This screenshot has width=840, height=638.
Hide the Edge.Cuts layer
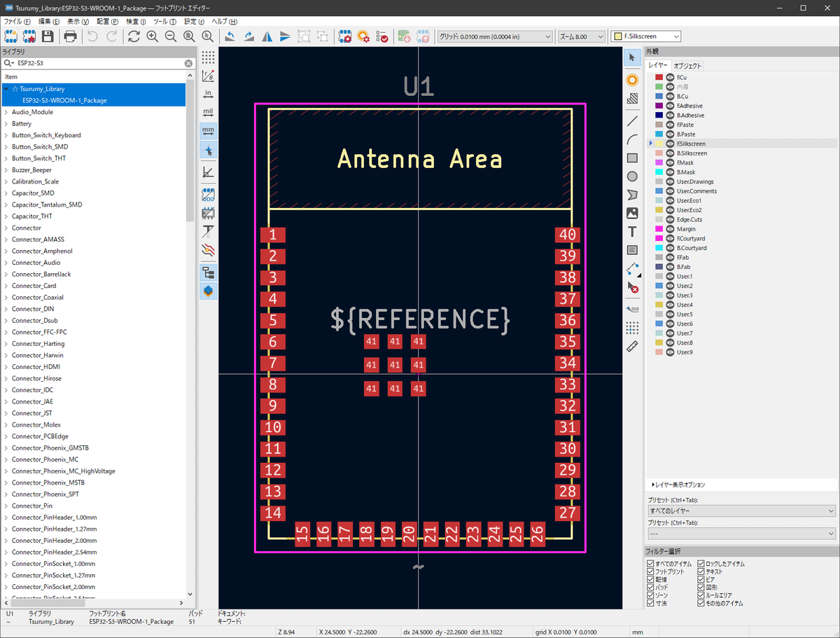pos(670,219)
